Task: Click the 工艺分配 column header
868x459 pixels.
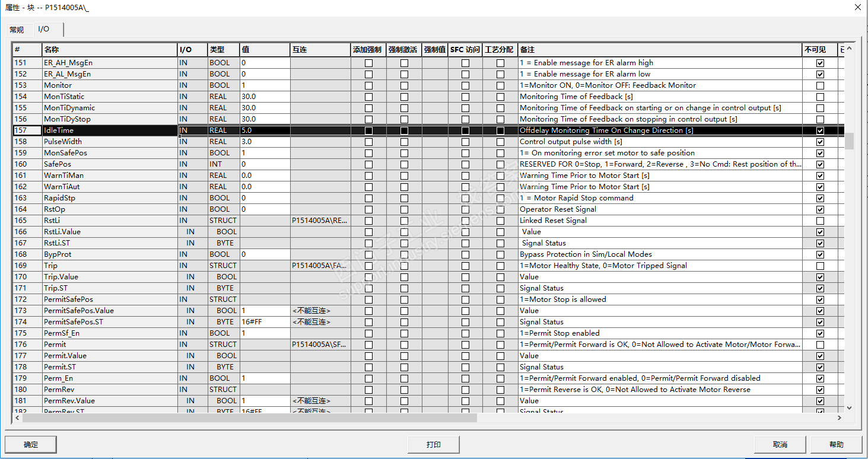Action: coord(500,50)
